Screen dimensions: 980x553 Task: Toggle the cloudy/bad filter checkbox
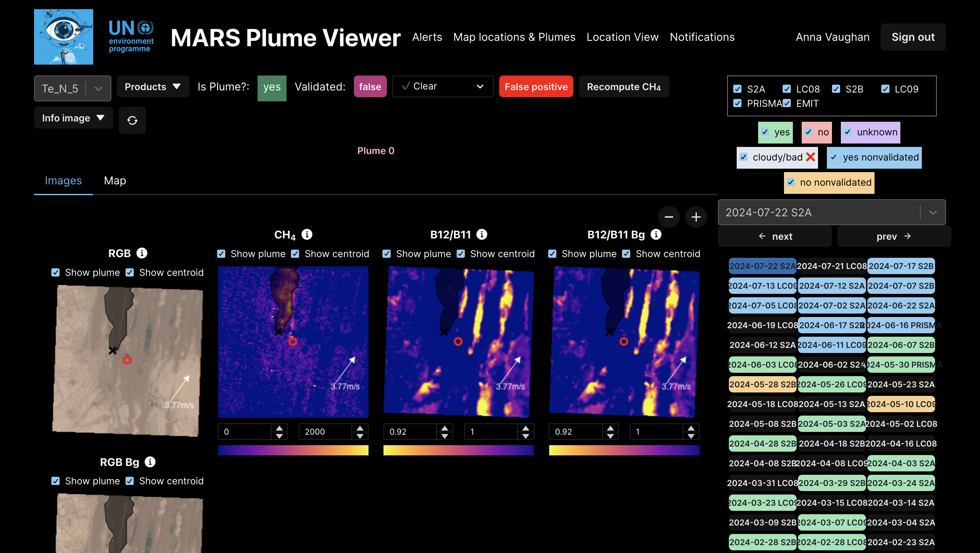point(744,157)
